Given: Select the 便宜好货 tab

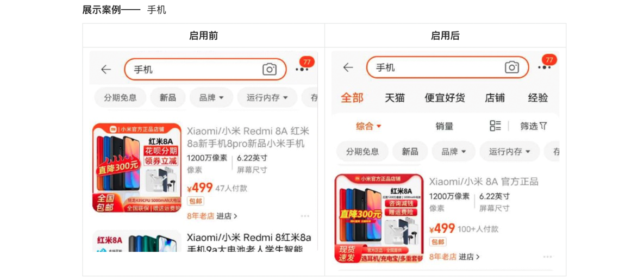Looking at the screenshot, I should click(445, 98).
